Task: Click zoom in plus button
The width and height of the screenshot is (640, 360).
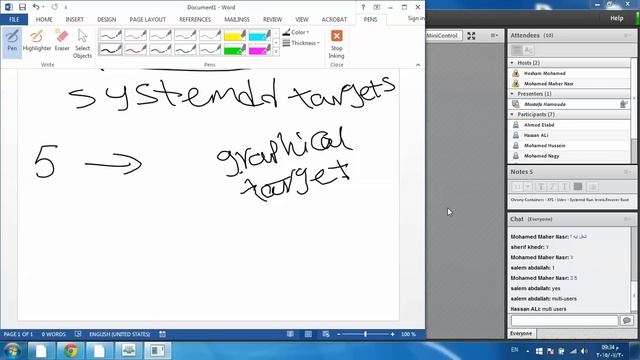Action: [x=393, y=334]
